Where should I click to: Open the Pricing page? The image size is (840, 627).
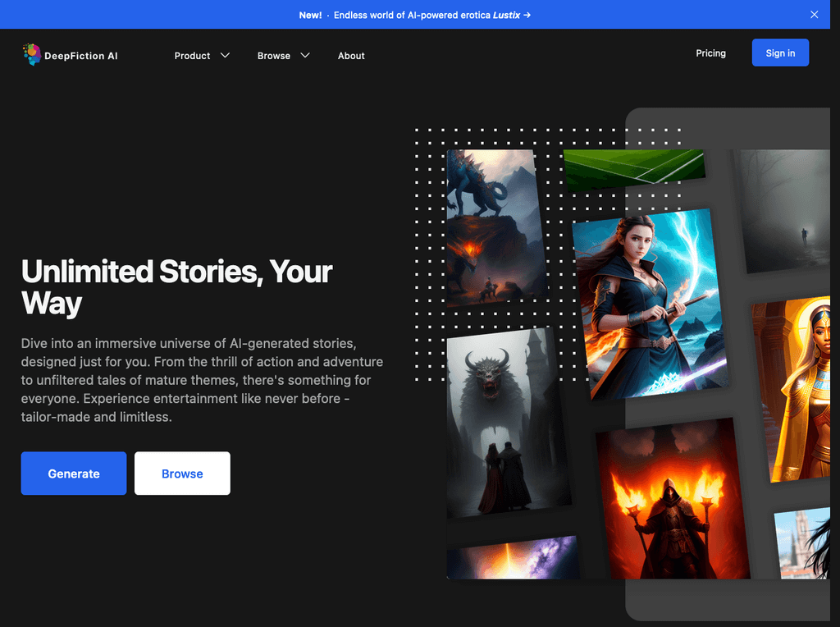[710, 53]
